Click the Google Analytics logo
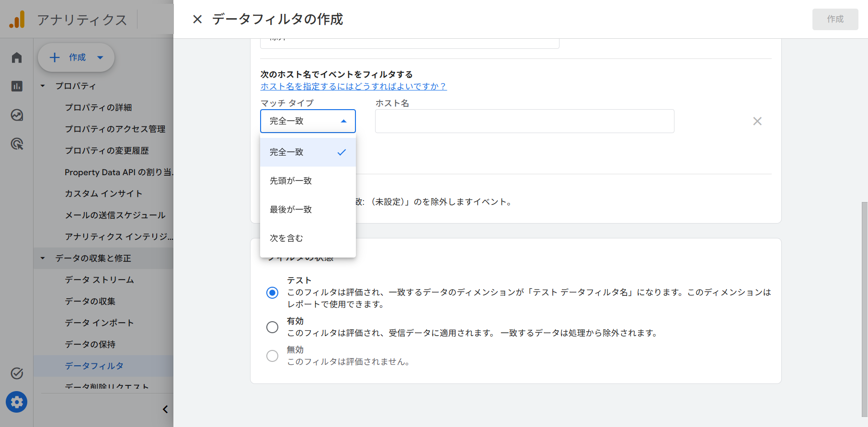Screen dimensions: 868x427 point(17,19)
